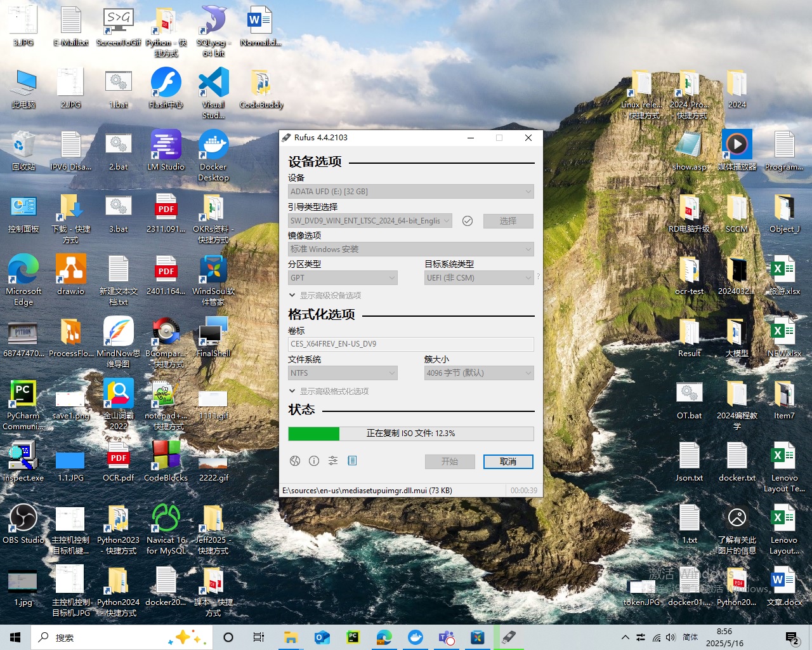The height and width of the screenshot is (650, 812).
Task: Select 媒体播放器 desktop icon
Action: 737,151
